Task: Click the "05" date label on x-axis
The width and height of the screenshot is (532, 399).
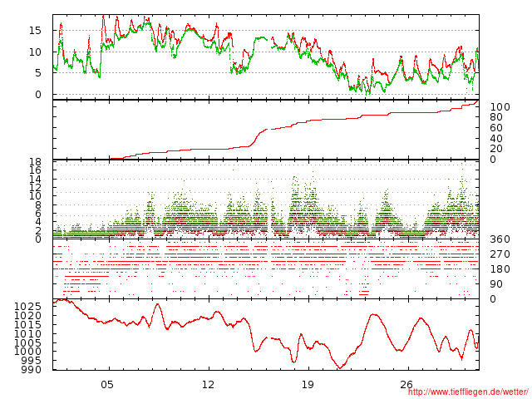Action: pos(107,385)
